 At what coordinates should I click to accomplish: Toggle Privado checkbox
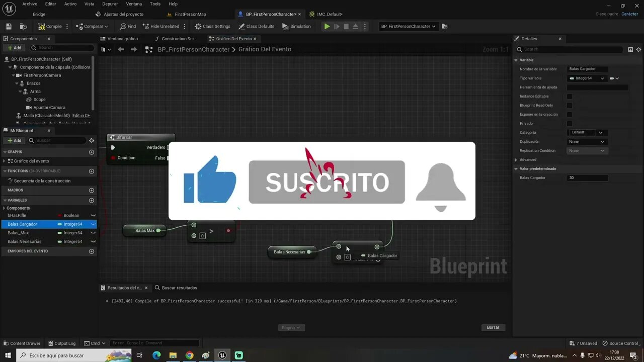(570, 124)
